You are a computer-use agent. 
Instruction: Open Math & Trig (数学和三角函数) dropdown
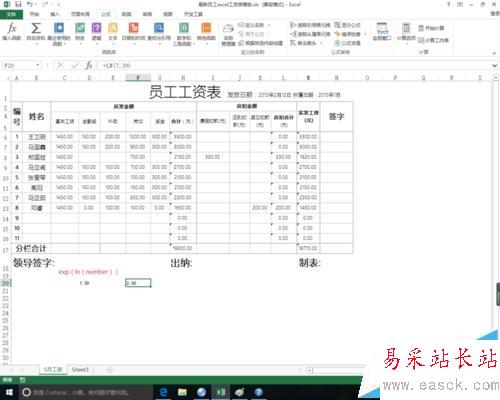coord(184,33)
